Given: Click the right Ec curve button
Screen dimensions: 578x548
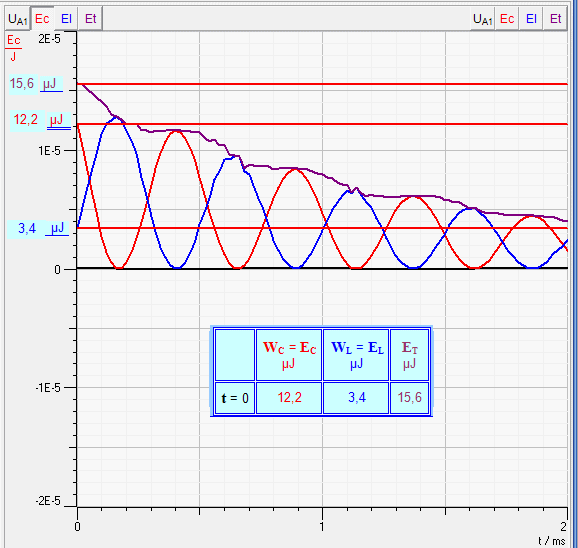Looking at the screenshot, I should [507, 19].
